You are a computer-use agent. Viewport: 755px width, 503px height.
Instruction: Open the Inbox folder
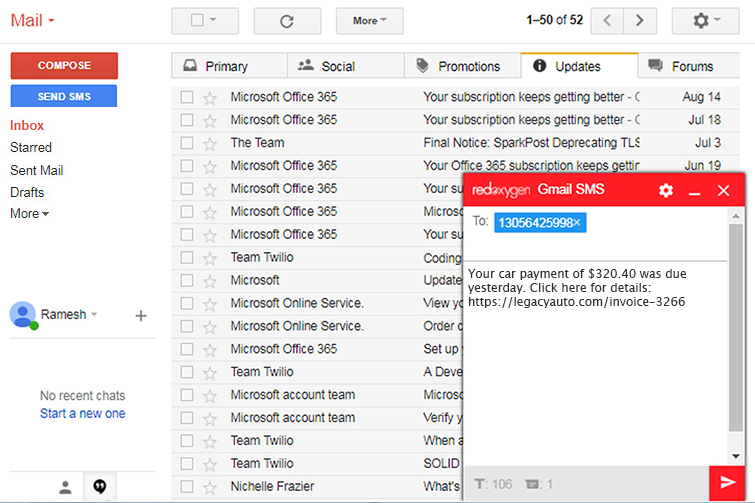click(27, 126)
